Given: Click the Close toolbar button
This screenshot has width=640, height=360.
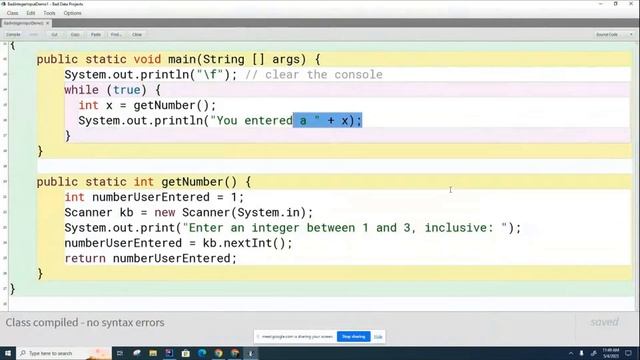Looking at the screenshot, I should 137,35.
